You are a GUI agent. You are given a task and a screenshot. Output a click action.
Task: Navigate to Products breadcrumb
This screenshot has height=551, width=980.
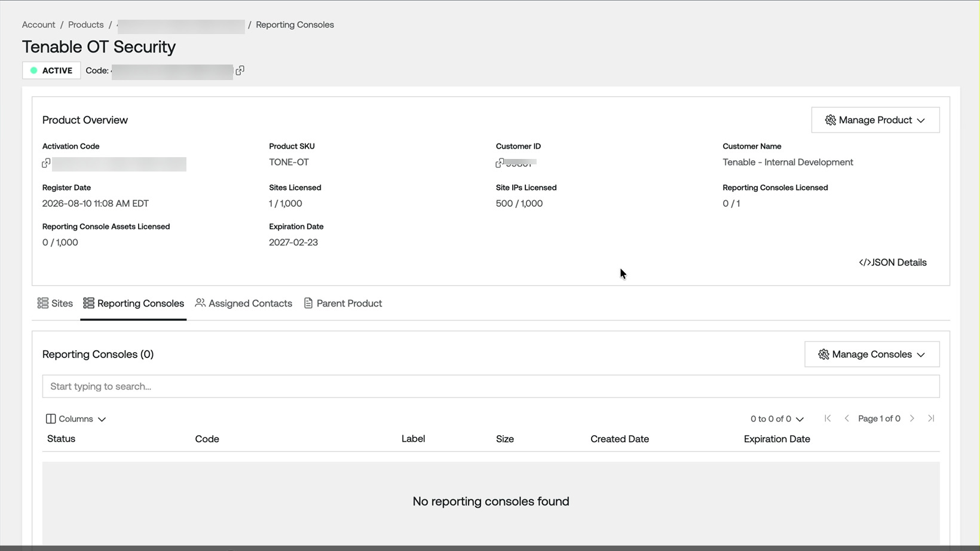(86, 25)
